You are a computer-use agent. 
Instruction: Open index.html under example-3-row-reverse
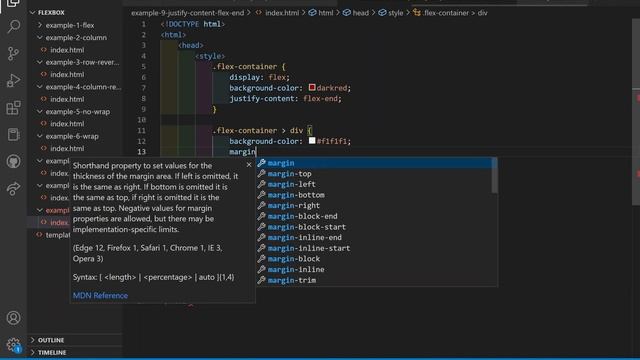pos(67,74)
